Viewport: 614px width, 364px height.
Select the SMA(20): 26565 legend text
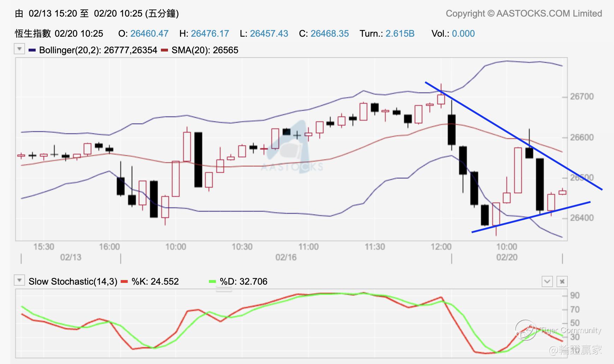[205, 50]
